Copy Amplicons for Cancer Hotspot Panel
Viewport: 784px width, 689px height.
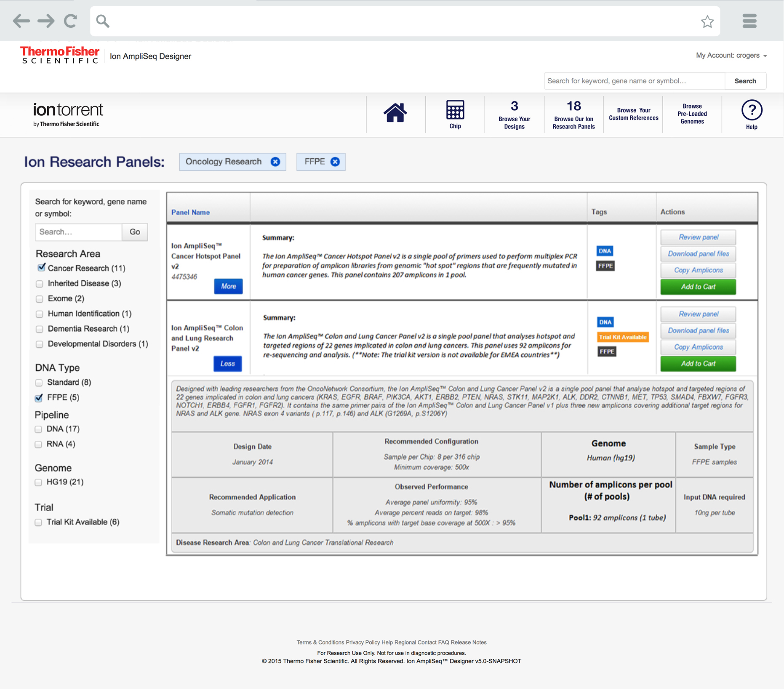(x=698, y=270)
